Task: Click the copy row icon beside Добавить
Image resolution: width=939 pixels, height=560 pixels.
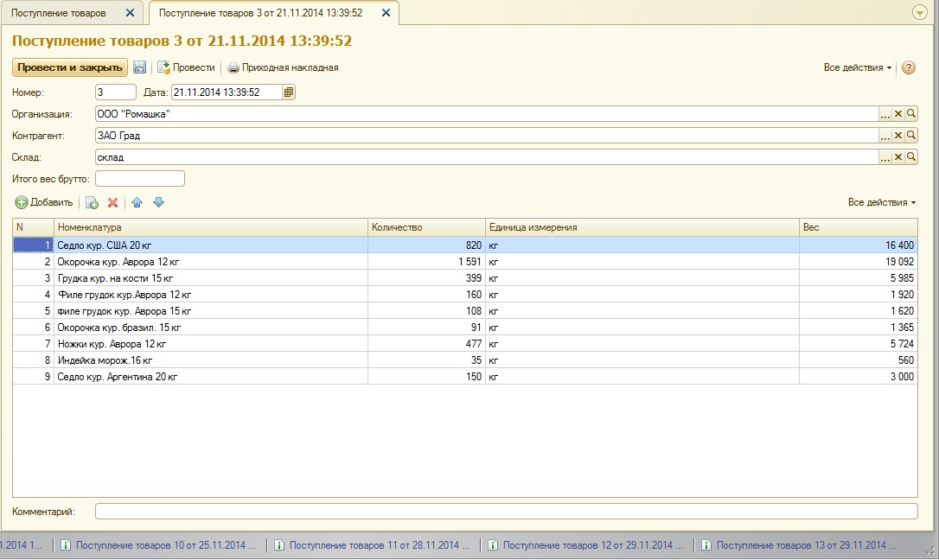Action: (x=92, y=202)
